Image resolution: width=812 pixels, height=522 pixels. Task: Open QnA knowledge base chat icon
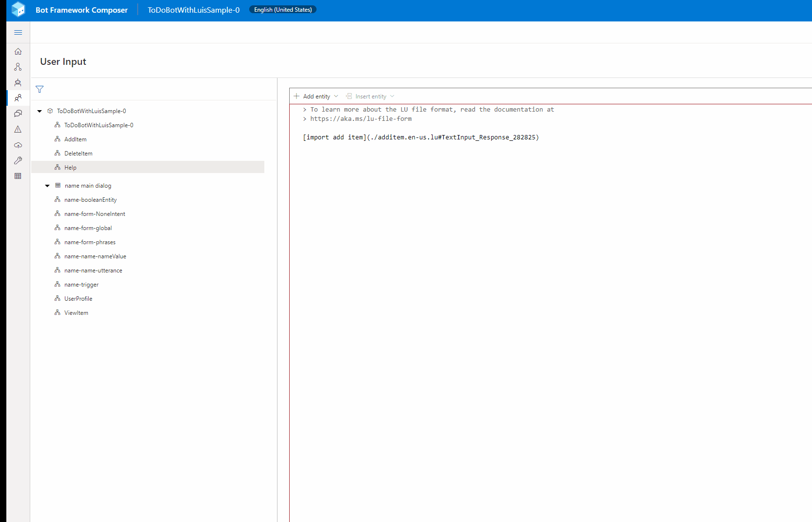tap(18, 114)
